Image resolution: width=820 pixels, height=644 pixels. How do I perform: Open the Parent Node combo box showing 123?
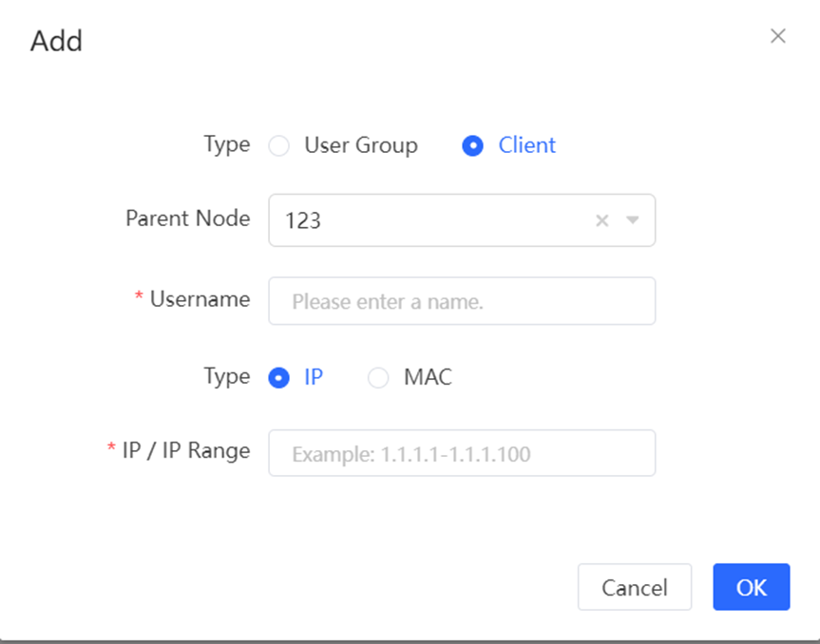462,220
